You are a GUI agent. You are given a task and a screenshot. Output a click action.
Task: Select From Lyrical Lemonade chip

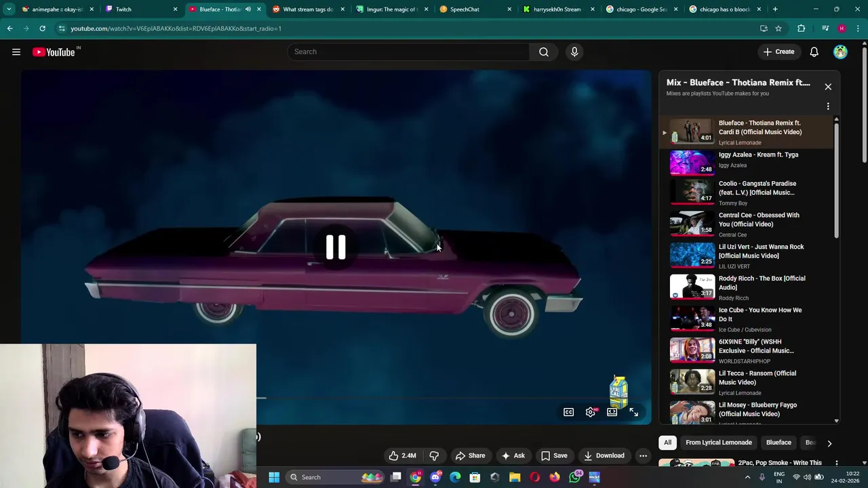point(718,443)
